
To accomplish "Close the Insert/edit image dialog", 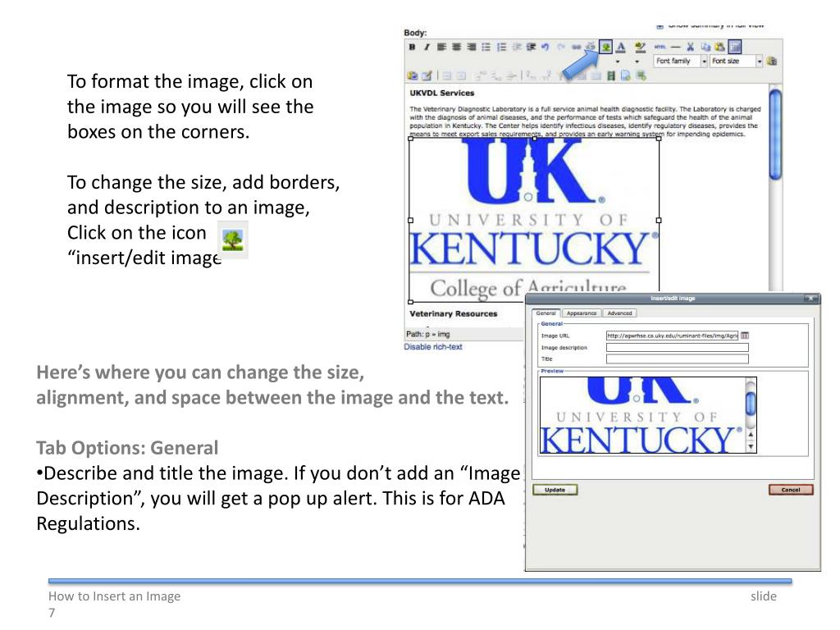I will pos(811,298).
